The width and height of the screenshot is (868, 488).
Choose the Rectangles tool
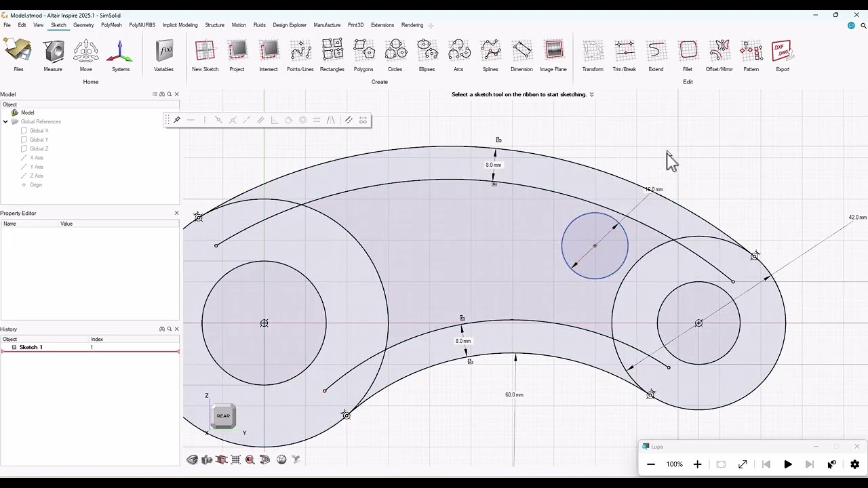pyautogui.click(x=332, y=51)
